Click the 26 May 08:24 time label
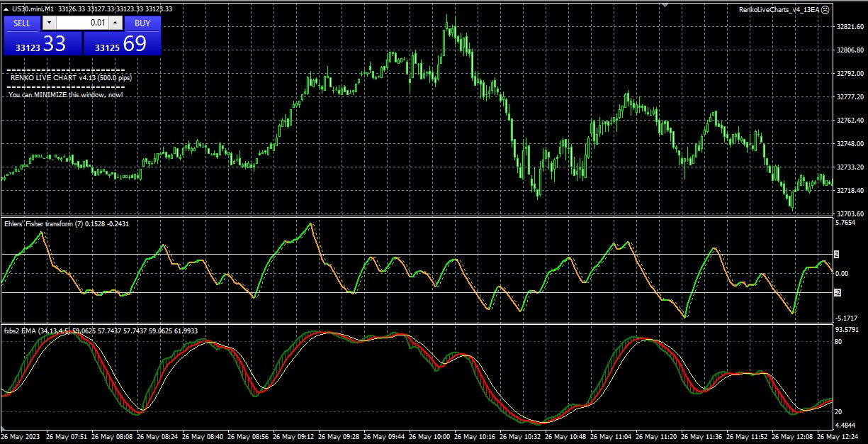868x444 pixels. [157, 436]
